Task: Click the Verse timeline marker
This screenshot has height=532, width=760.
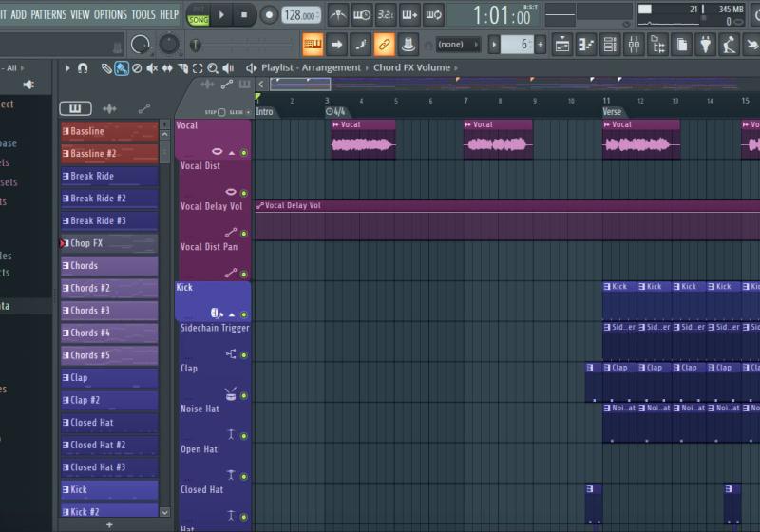Action: tap(613, 112)
